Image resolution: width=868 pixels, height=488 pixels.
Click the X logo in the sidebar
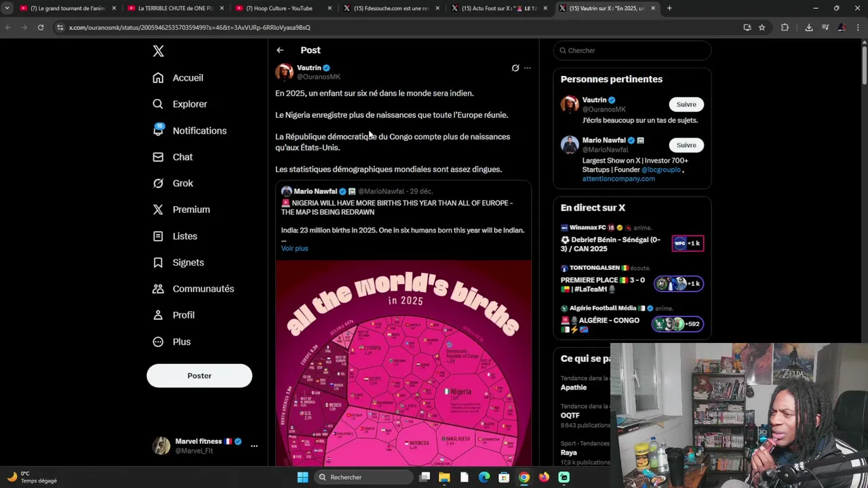pyautogui.click(x=158, y=51)
